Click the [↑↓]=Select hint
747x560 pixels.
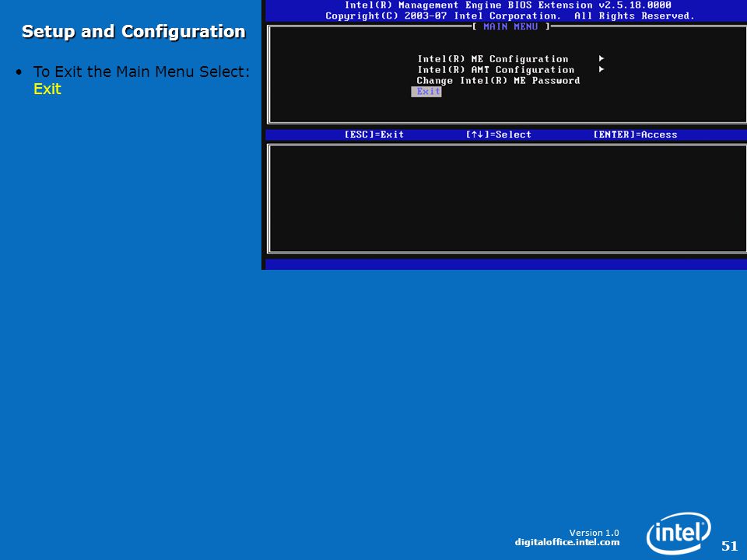coord(498,135)
